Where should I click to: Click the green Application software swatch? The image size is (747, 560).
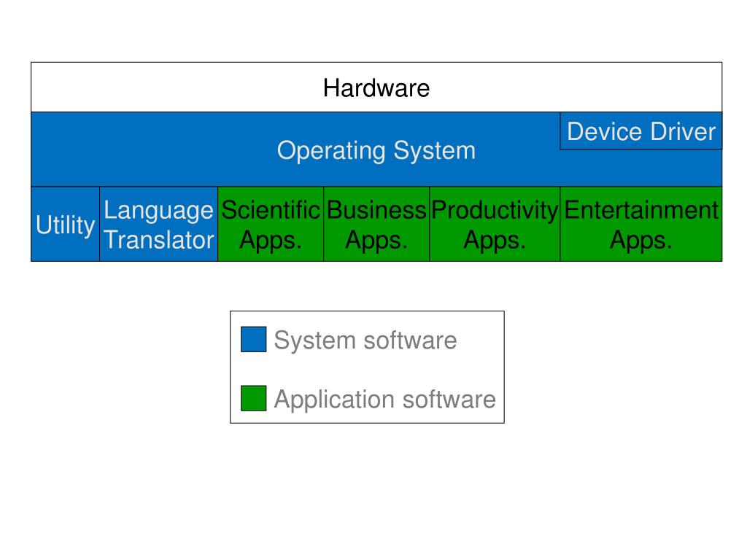253,398
